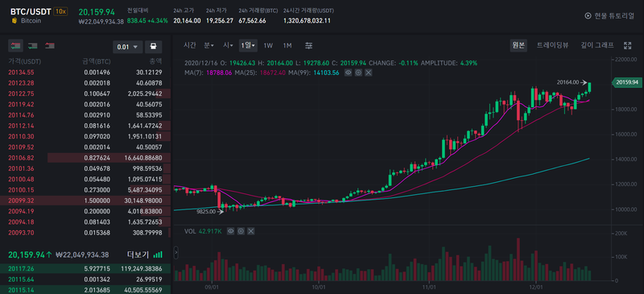
Task: Click the BTC/USDT pair title
Action: tap(31, 11)
